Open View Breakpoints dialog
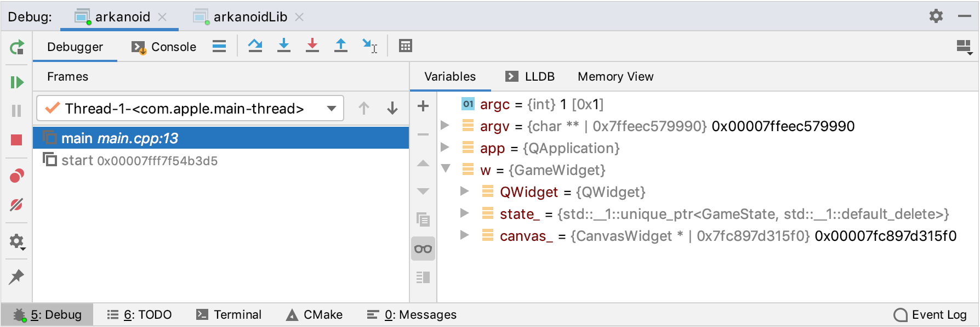980x327 pixels. click(17, 176)
